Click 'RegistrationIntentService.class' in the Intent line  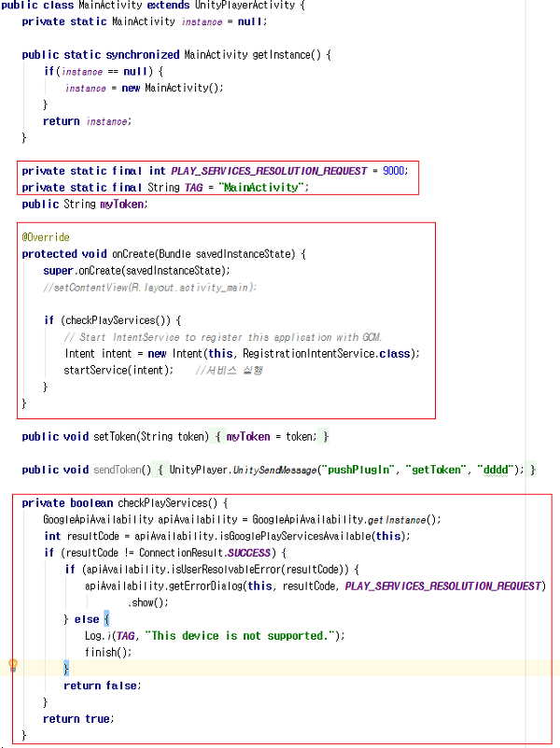coord(327,354)
